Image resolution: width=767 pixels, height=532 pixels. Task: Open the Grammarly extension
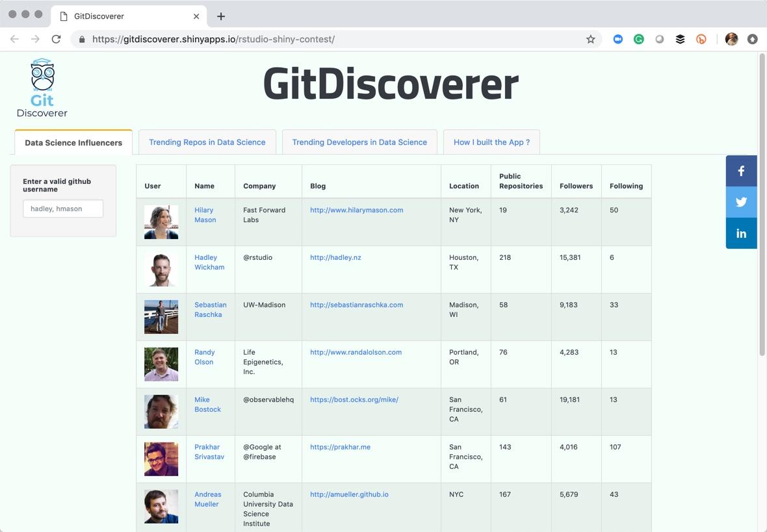(x=638, y=39)
